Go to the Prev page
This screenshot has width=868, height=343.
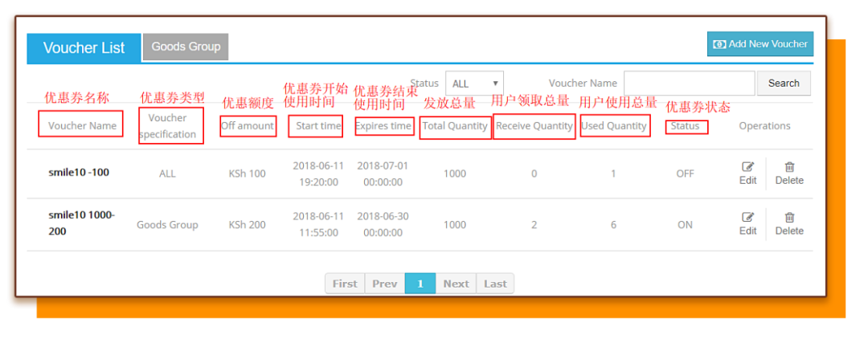pos(385,284)
